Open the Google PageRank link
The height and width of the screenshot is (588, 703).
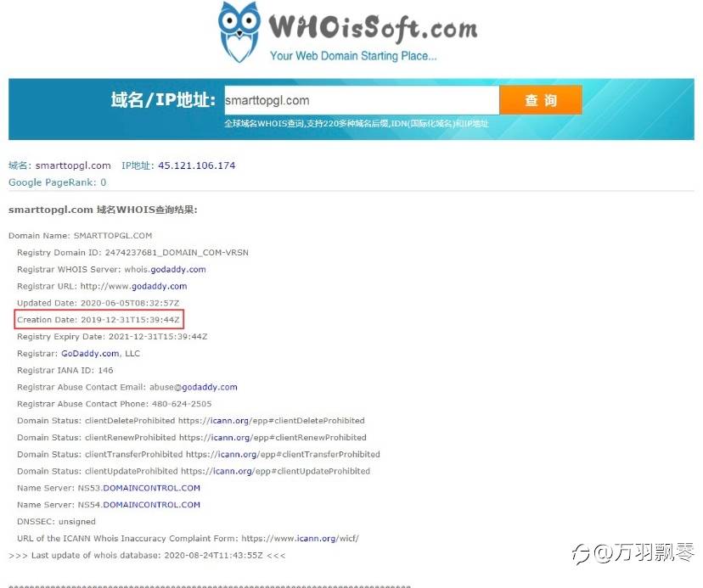point(58,182)
